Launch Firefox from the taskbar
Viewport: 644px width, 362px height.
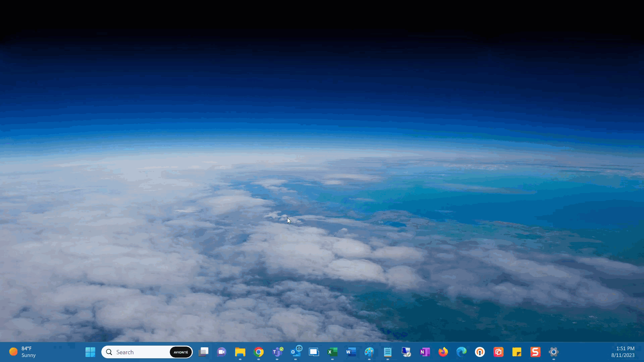(443, 352)
